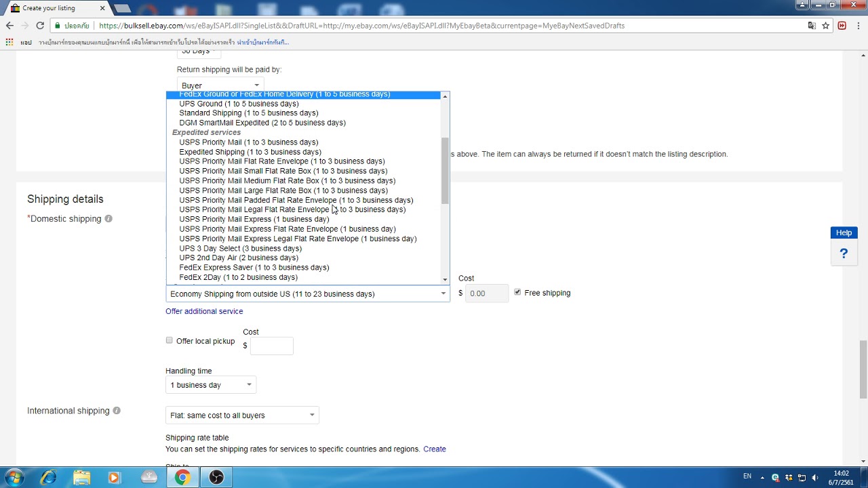Choose DGM SmartMail Expedited option

click(x=262, y=123)
